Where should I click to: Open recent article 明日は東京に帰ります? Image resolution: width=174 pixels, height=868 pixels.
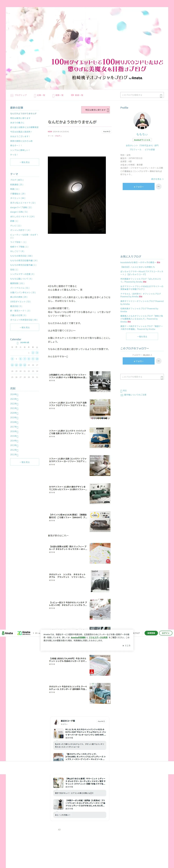[x=20, y=118]
